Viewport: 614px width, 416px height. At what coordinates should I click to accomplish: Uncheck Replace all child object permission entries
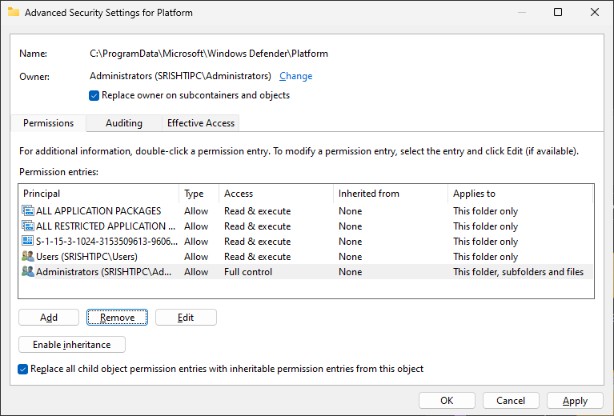[x=24, y=369]
